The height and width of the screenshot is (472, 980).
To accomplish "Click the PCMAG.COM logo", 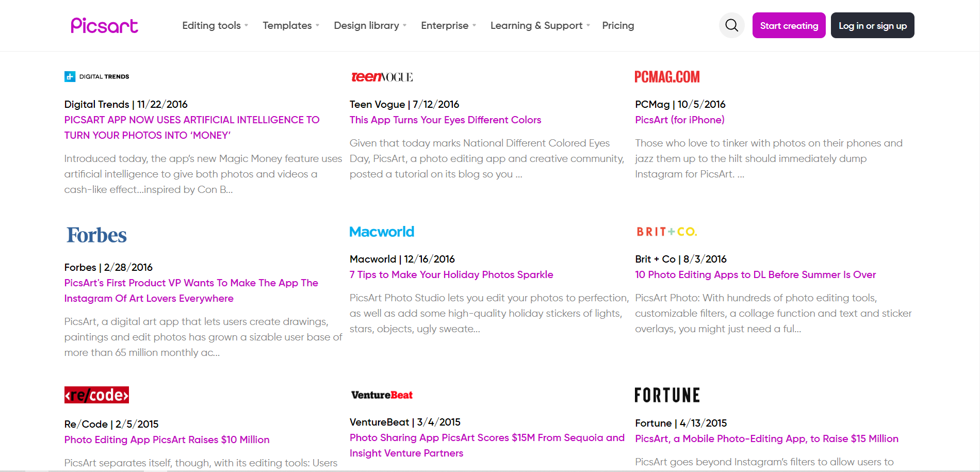I will pos(667,77).
